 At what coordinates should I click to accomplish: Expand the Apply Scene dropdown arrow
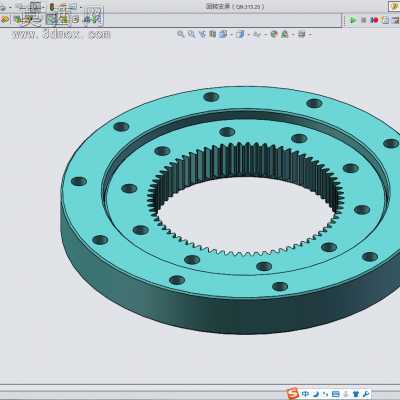click(293, 35)
